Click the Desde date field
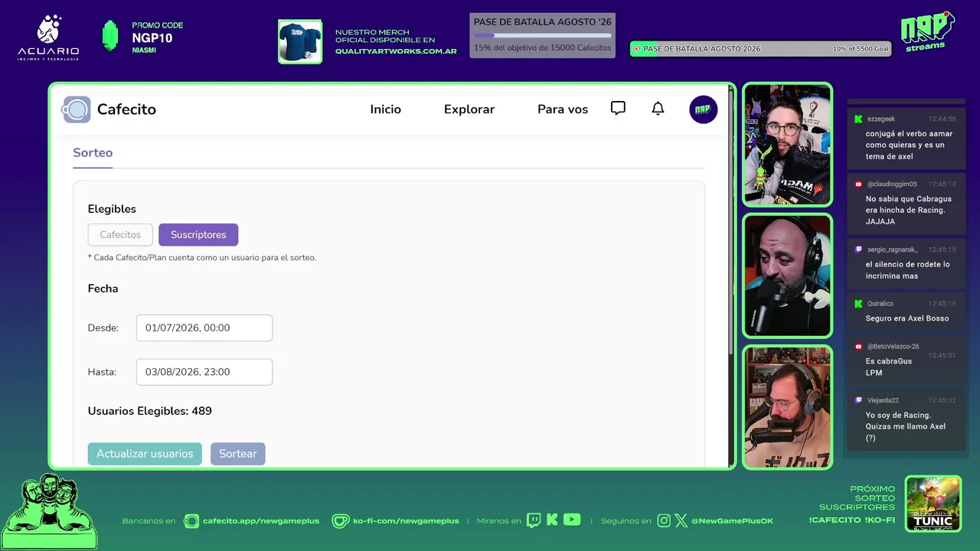The image size is (980, 551). click(x=204, y=328)
